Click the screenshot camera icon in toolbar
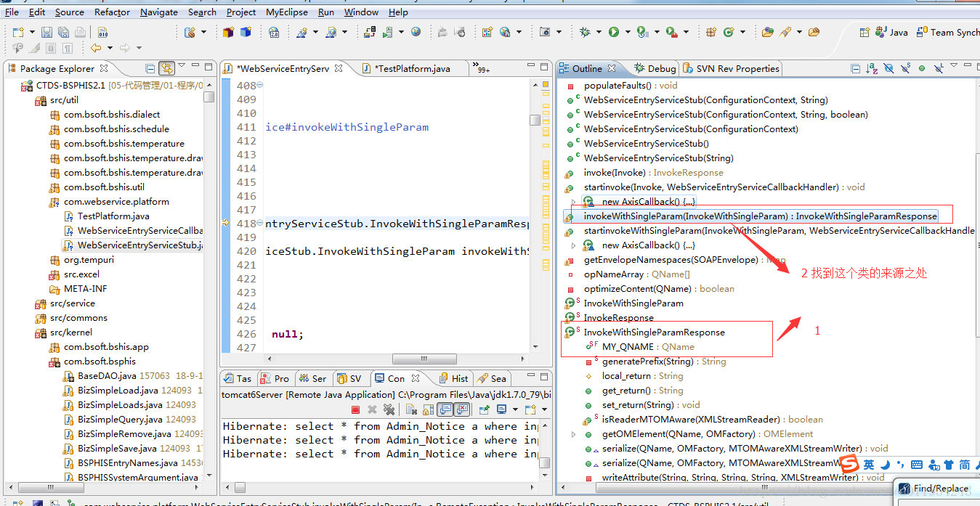The width and height of the screenshot is (980, 506). (545, 32)
